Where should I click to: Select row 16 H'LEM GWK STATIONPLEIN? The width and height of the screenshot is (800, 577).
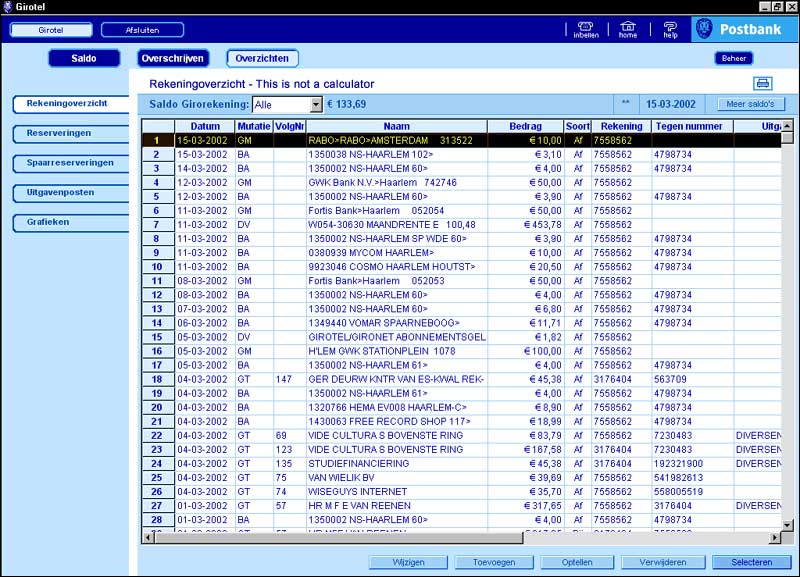461,351
